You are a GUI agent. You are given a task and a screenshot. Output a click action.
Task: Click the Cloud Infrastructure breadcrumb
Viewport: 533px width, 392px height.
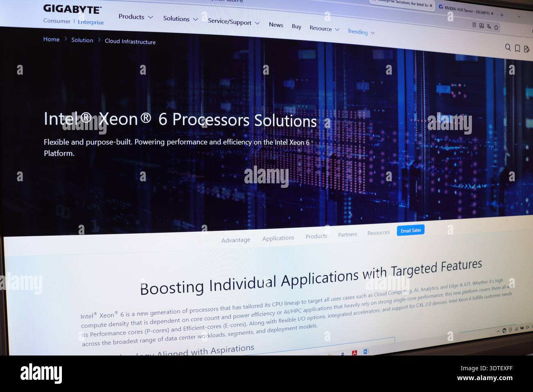pyautogui.click(x=130, y=41)
